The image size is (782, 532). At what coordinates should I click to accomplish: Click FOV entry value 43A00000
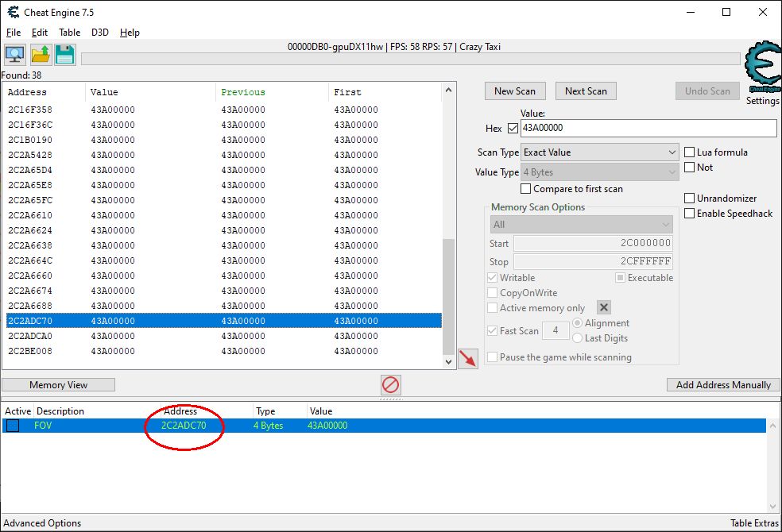point(327,426)
